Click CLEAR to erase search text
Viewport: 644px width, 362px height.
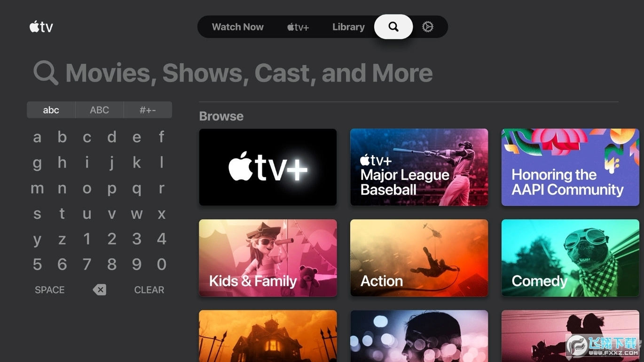(149, 290)
